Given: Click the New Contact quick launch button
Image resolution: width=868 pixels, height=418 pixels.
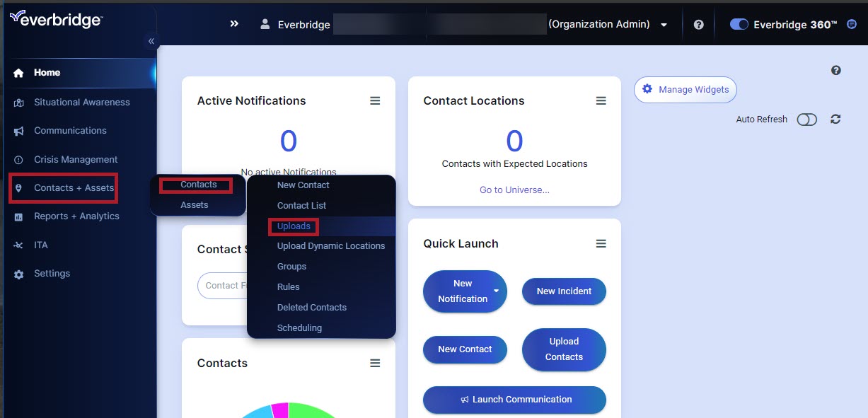Looking at the screenshot, I should tap(465, 349).
